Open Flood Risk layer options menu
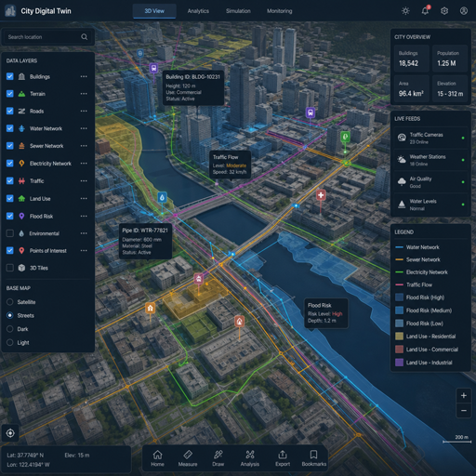This screenshot has height=476, width=476. (x=84, y=216)
